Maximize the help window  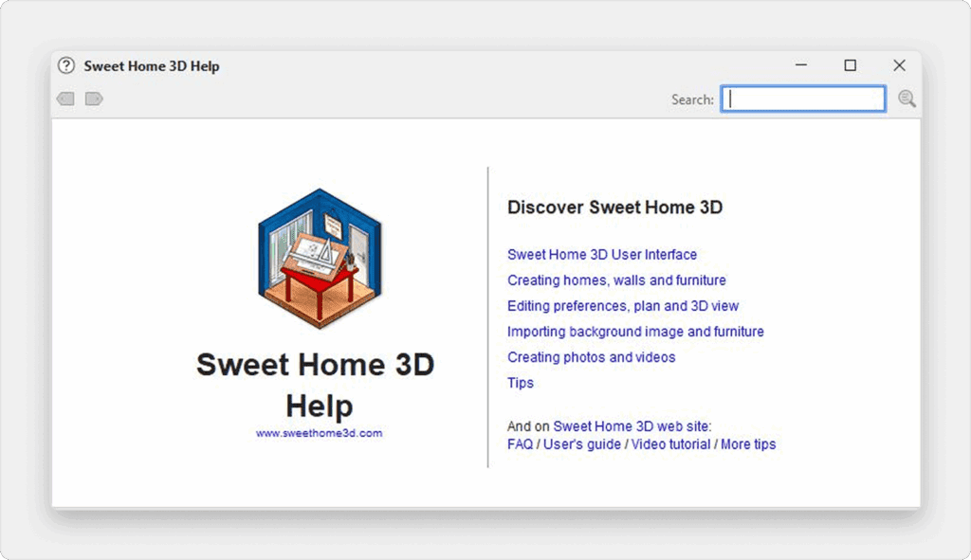pos(851,65)
